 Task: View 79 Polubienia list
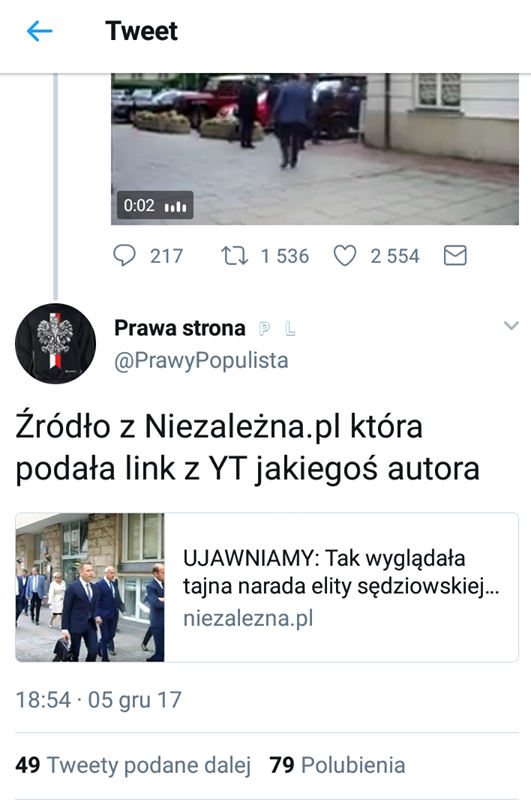(337, 765)
